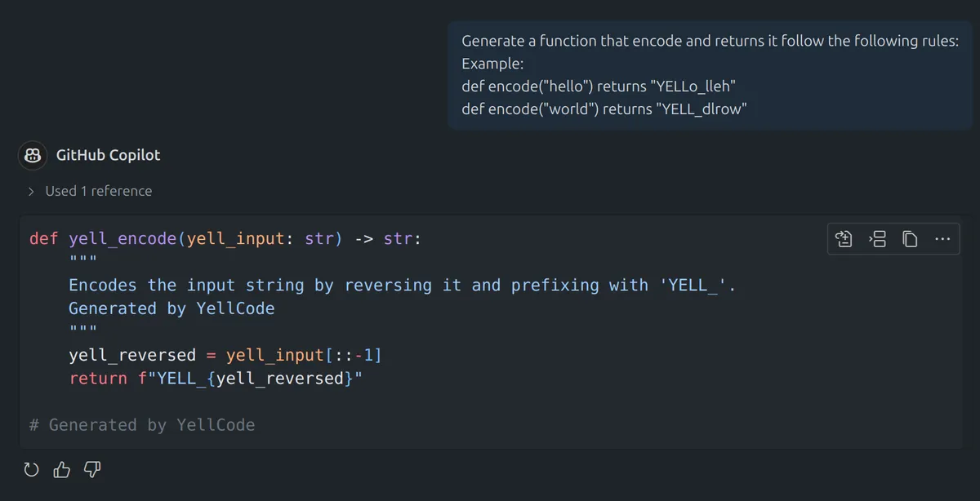Click 'Generate a function that encode' prompt line

coord(710,41)
